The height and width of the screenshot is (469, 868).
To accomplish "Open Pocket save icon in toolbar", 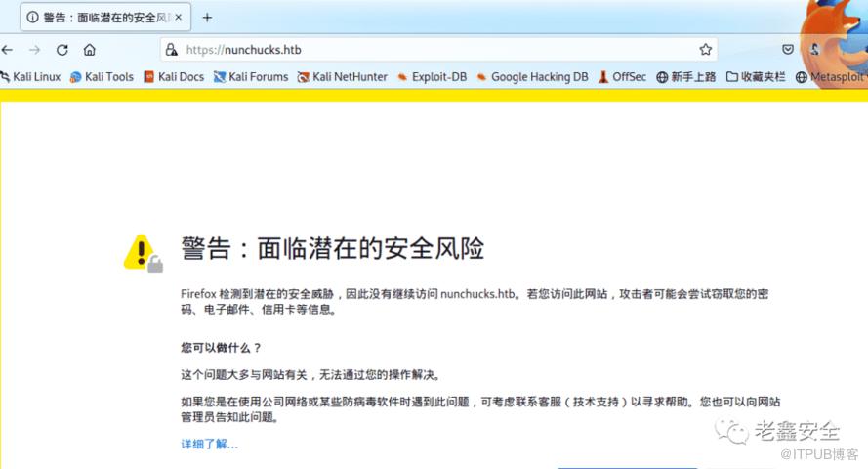I will tap(788, 50).
